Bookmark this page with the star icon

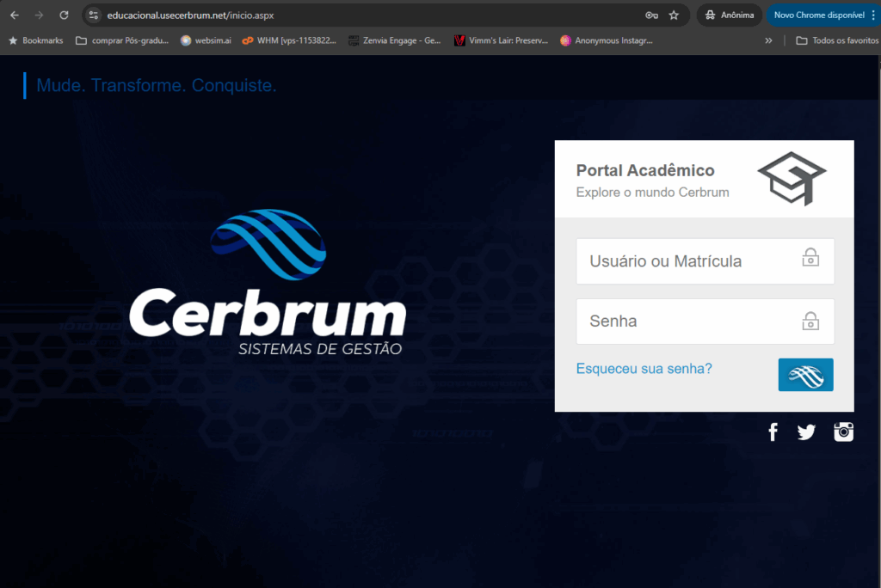[674, 15]
